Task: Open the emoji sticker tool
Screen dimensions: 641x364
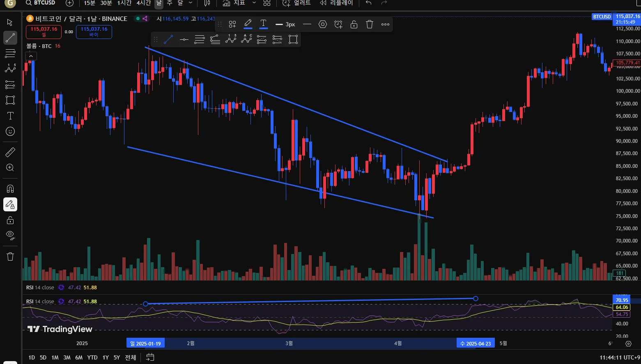Action: (x=10, y=131)
